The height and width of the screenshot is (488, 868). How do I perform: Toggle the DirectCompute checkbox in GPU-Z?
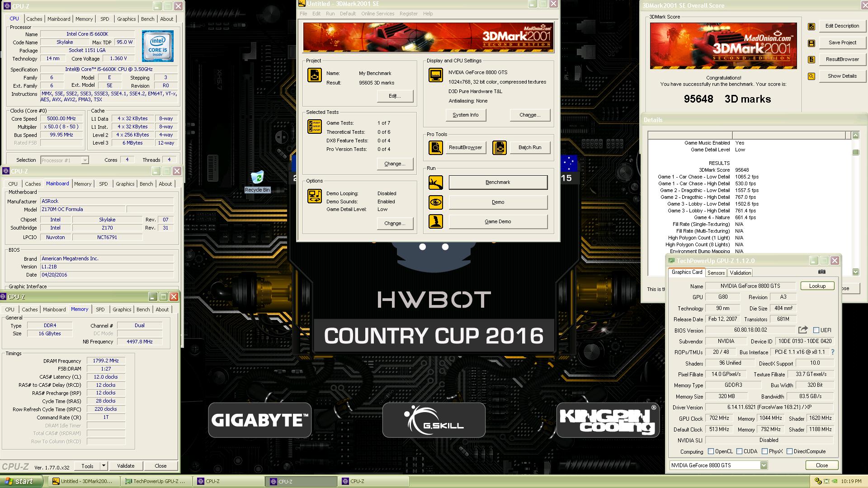(x=789, y=451)
